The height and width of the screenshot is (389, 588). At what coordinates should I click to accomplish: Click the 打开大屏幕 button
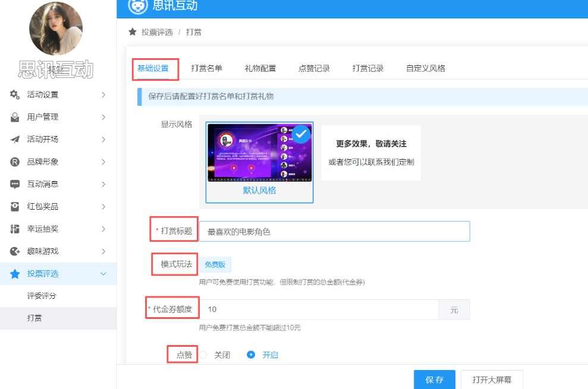(493, 379)
